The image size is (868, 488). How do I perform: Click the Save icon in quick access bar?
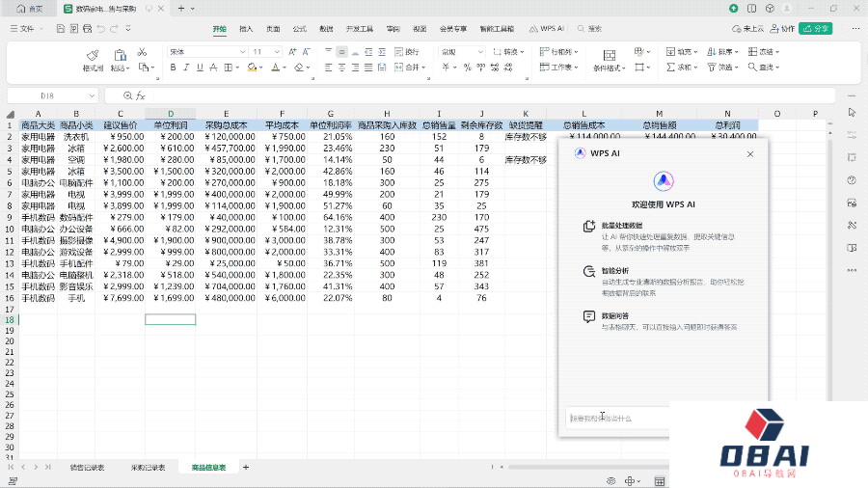tap(61, 29)
